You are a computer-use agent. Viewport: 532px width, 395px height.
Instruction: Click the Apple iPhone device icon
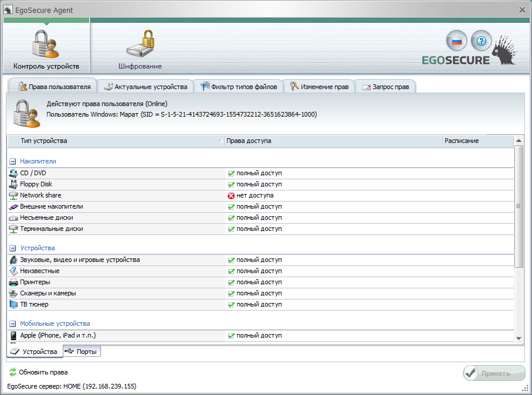click(x=13, y=336)
